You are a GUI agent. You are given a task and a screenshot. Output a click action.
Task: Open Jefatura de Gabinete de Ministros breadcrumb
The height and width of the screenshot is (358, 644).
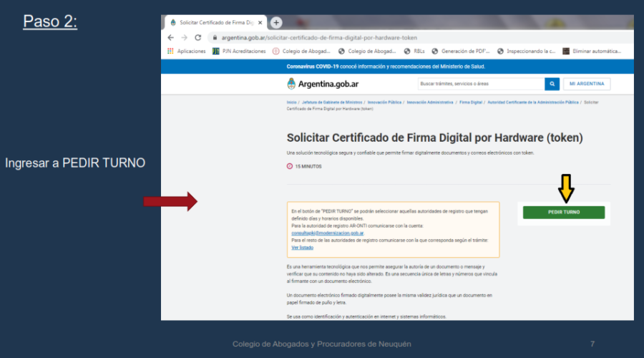(332, 102)
